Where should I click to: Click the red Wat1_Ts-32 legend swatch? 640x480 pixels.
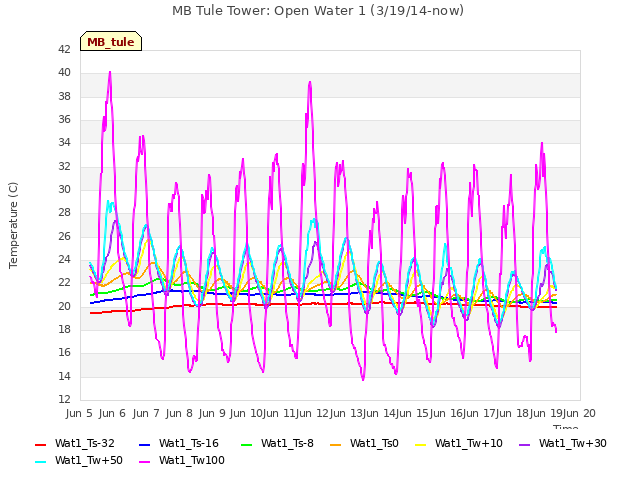pos(40,444)
